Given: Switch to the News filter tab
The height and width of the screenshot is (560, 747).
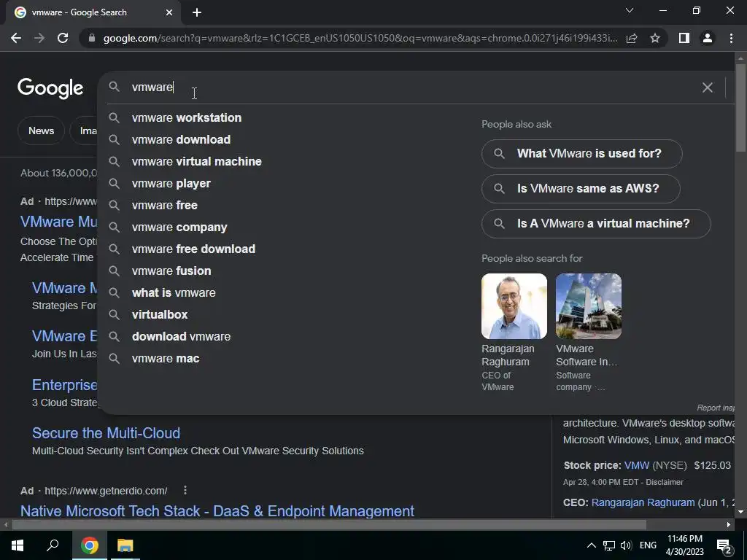Looking at the screenshot, I should pos(41,131).
